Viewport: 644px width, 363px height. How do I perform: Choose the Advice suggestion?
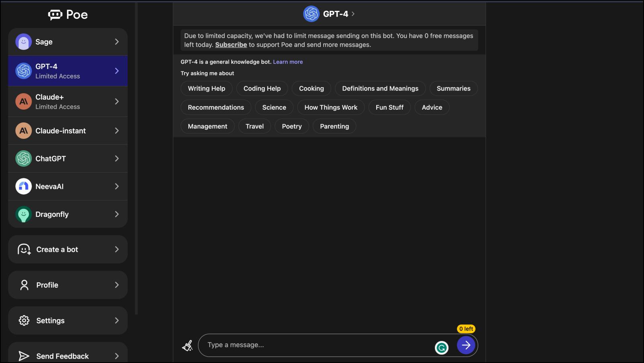tap(432, 107)
